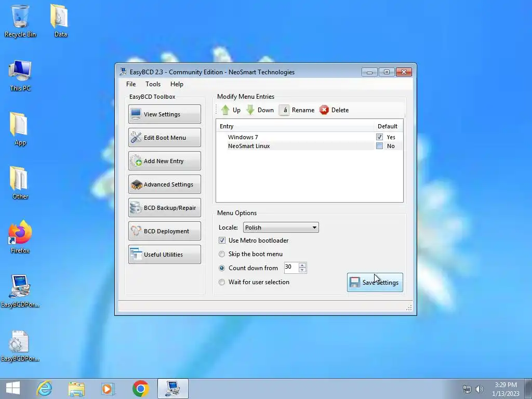Screen dimensions: 532x399
Task: Open View Settings in EasyBCD Toolbox
Action: coord(165,114)
